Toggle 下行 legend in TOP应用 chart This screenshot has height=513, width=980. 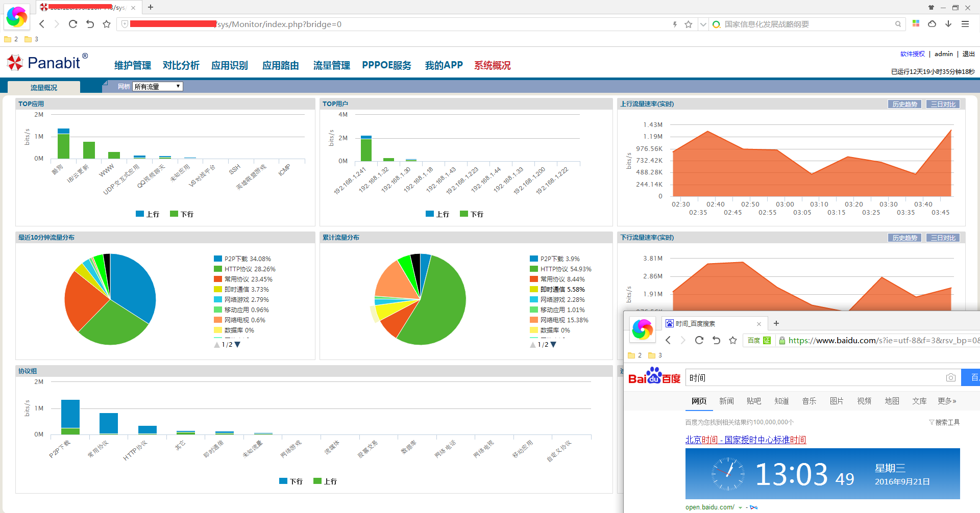click(x=182, y=214)
